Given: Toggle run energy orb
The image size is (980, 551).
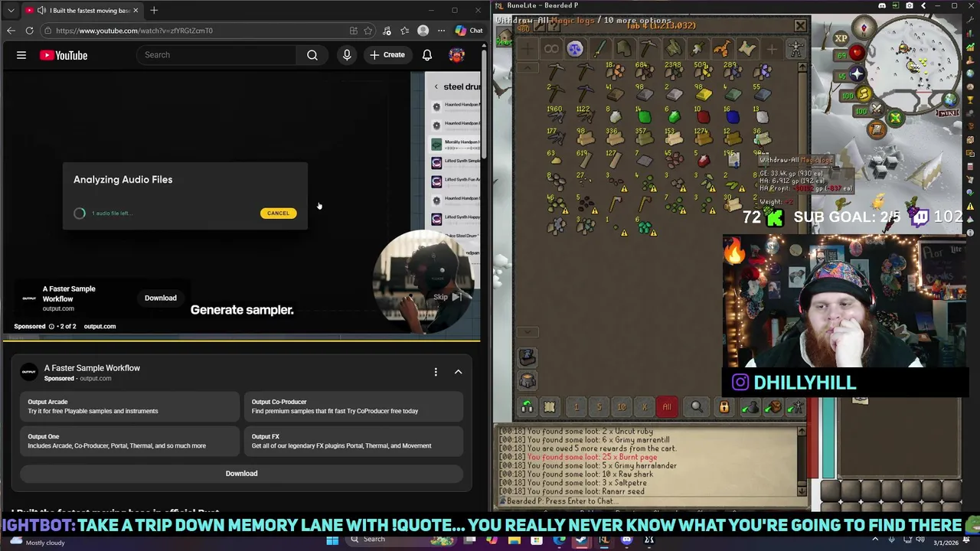Looking at the screenshot, I should point(864,94).
